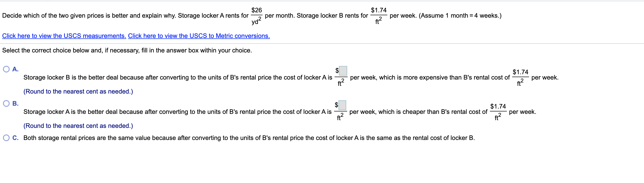Click the rounding hint under choice B
This screenshot has height=183, width=644.
coord(78,125)
